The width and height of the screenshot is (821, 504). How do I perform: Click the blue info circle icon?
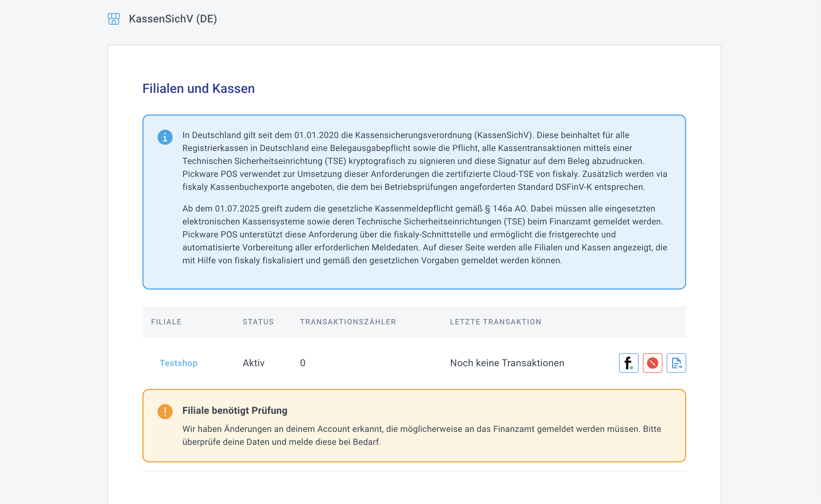[165, 137]
